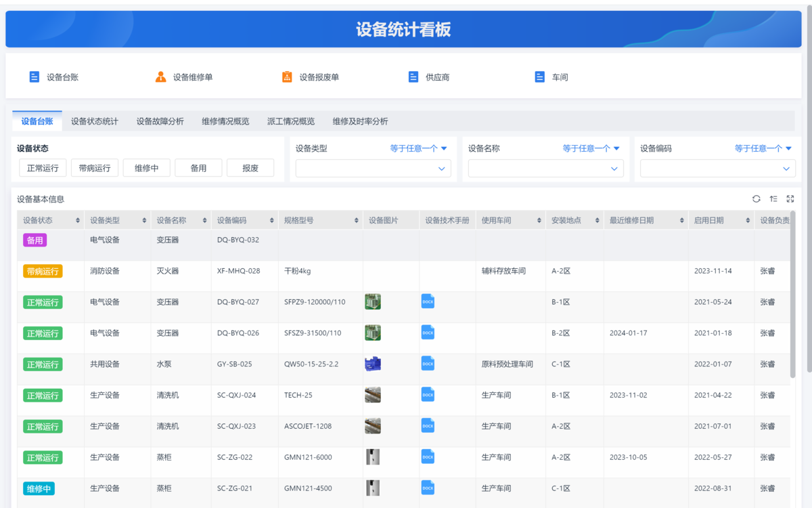
Task: Change 设备编码 condition 等于任意一个
Action: coord(763,148)
